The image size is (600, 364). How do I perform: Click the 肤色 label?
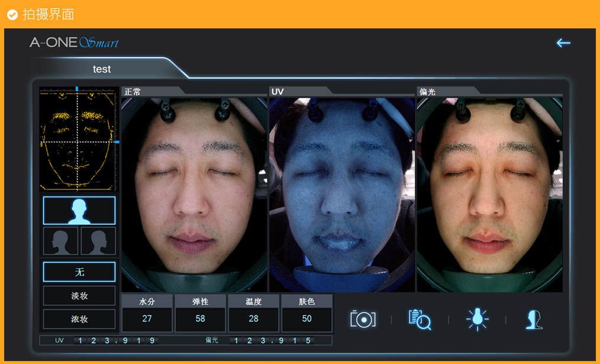307,302
